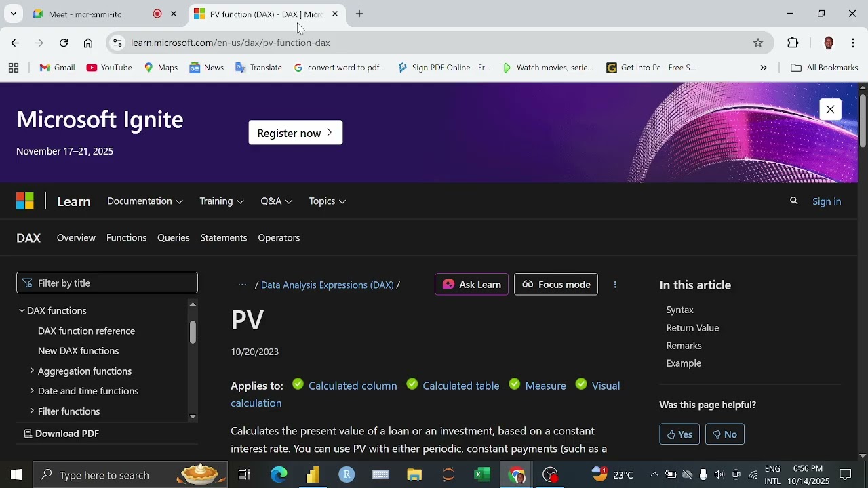
Task: Click Ask Learn button
Action: pos(471,285)
